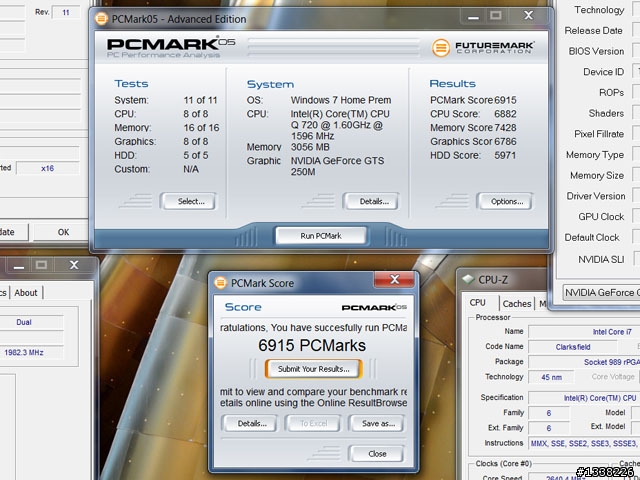Click the OK button in the left window

click(60, 232)
